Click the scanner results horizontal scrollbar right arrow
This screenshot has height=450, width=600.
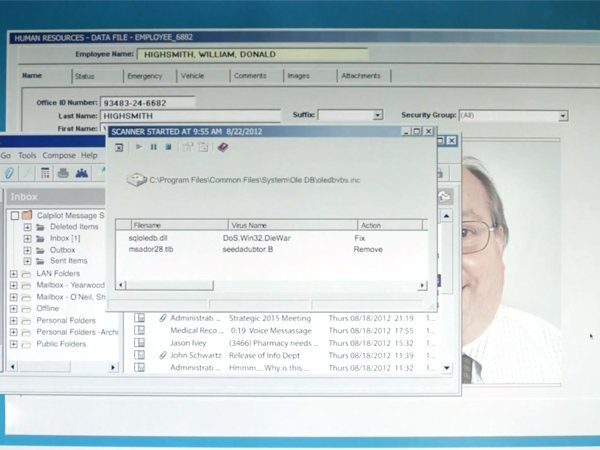tap(422, 285)
